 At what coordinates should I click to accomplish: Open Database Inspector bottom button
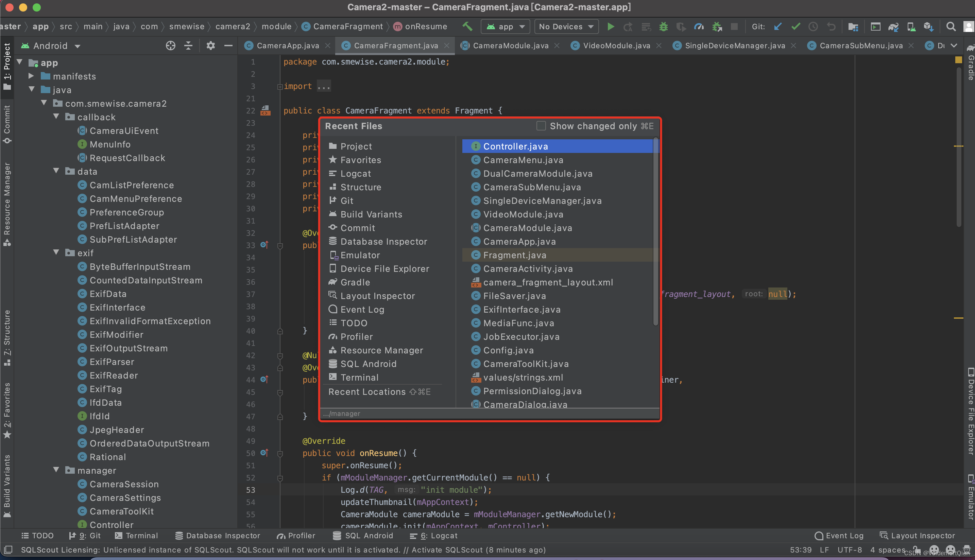(x=218, y=536)
